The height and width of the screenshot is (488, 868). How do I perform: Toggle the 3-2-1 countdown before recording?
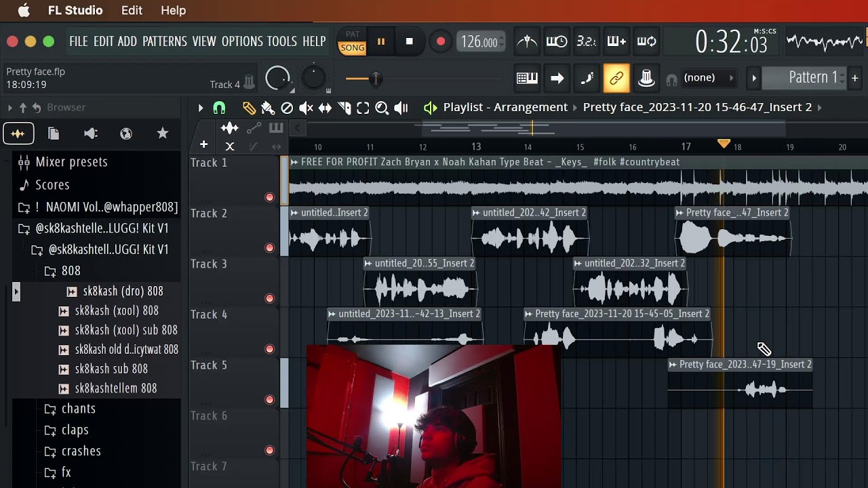[587, 42]
